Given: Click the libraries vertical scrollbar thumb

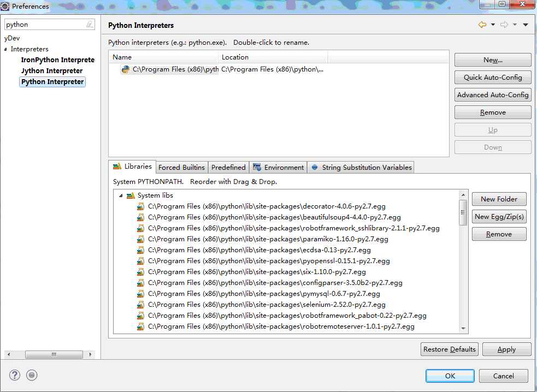Looking at the screenshot, I should tap(463, 212).
